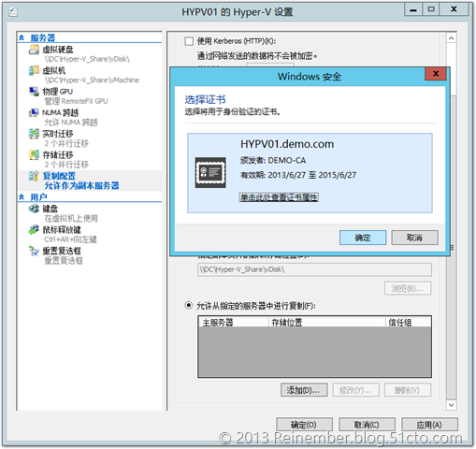
Task: Select 允许从指定的服务器中进行复制 radio button
Action: tap(189, 305)
